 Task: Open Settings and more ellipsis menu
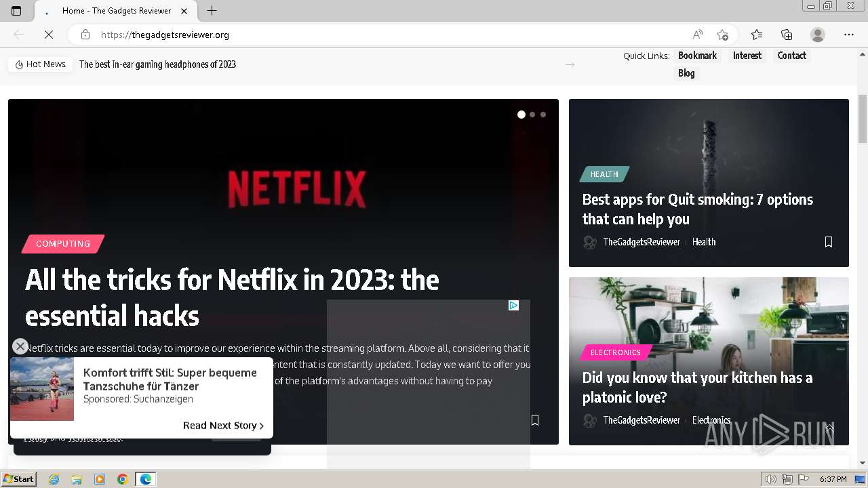coord(849,35)
